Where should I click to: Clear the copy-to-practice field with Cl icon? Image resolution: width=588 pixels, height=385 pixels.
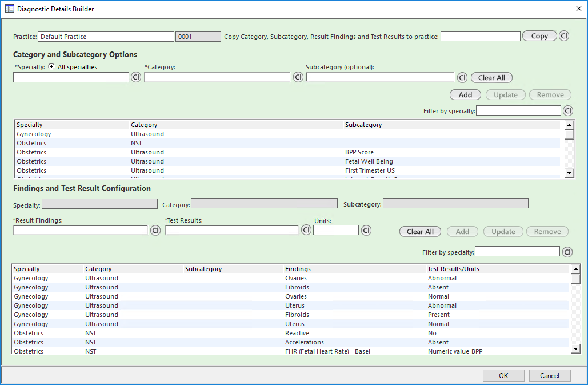pyautogui.click(x=564, y=36)
